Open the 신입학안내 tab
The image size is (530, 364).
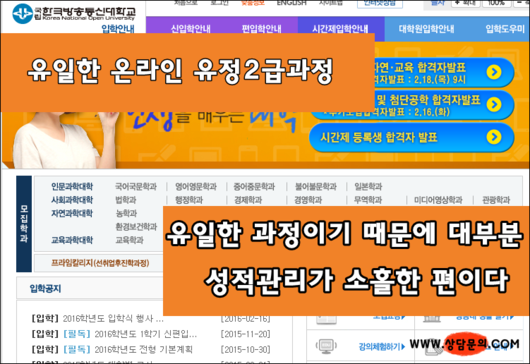point(191,29)
